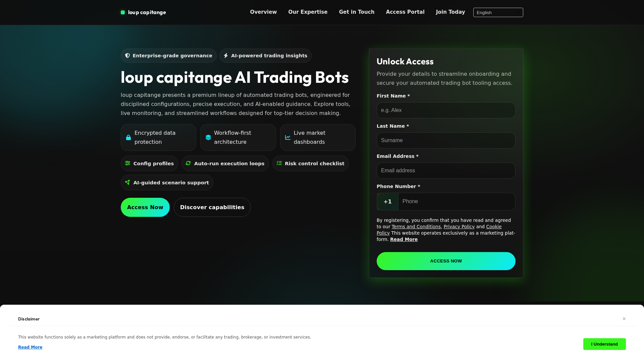Click the loup capitange AI Trading Bots headline
Image resolution: width=644 pixels, height=362 pixels.
[x=235, y=77]
